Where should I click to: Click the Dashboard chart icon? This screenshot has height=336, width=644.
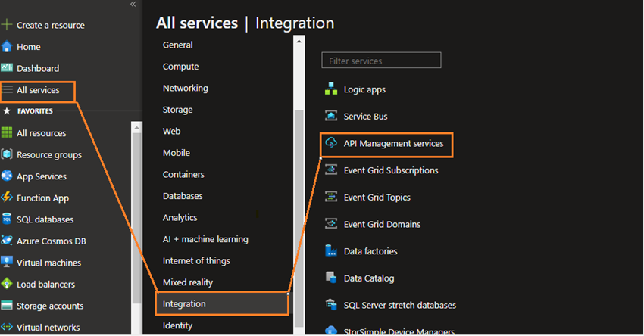point(7,67)
